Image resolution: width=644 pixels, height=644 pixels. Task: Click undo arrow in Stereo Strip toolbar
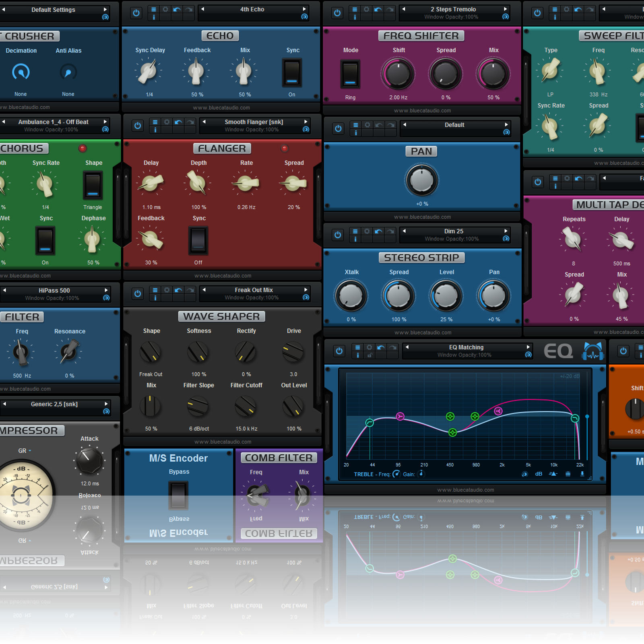(x=378, y=231)
